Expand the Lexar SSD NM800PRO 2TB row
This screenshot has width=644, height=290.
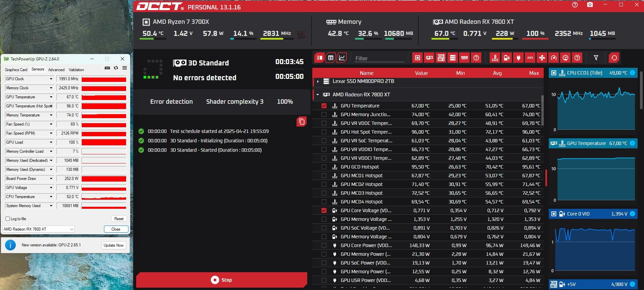(318, 82)
